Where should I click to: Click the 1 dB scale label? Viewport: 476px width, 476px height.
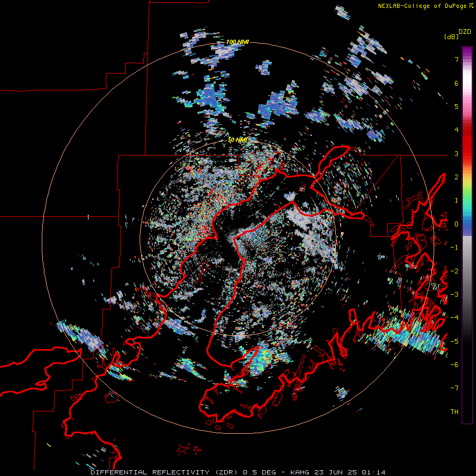coord(456,200)
